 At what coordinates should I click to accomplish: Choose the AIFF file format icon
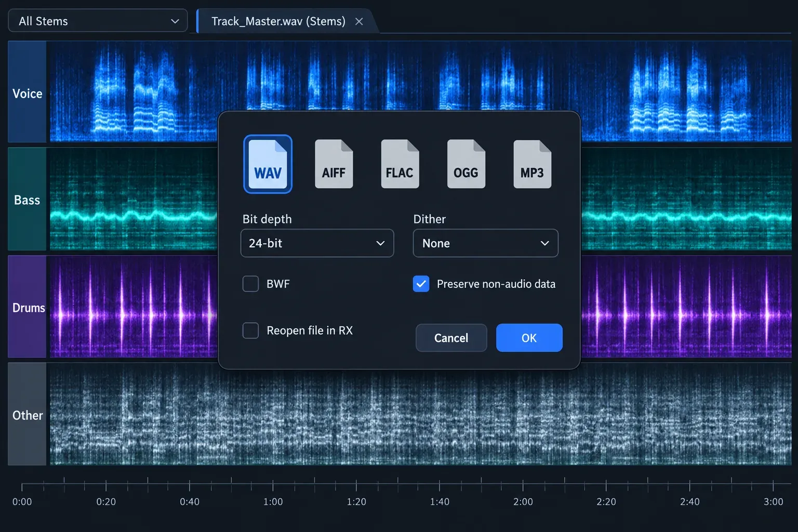(x=334, y=164)
